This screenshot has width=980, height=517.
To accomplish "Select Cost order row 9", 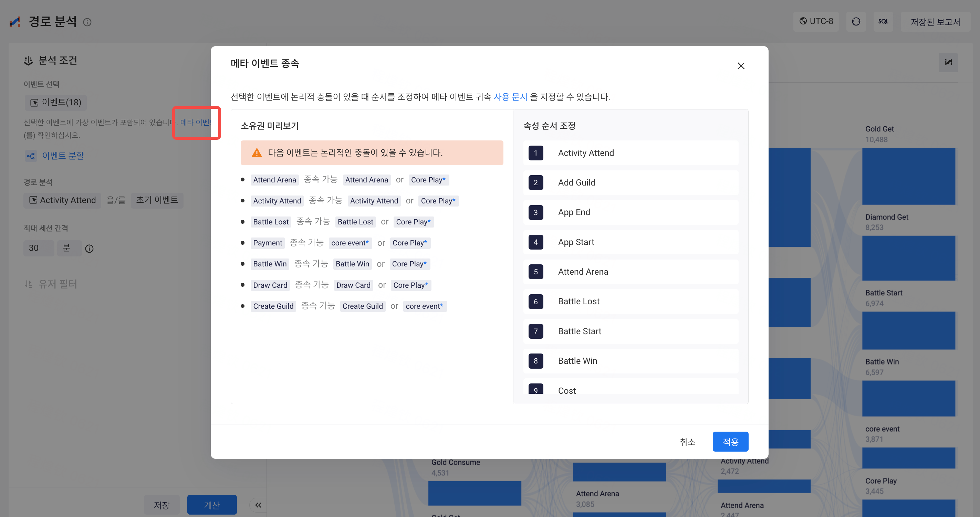I will 630,387.
